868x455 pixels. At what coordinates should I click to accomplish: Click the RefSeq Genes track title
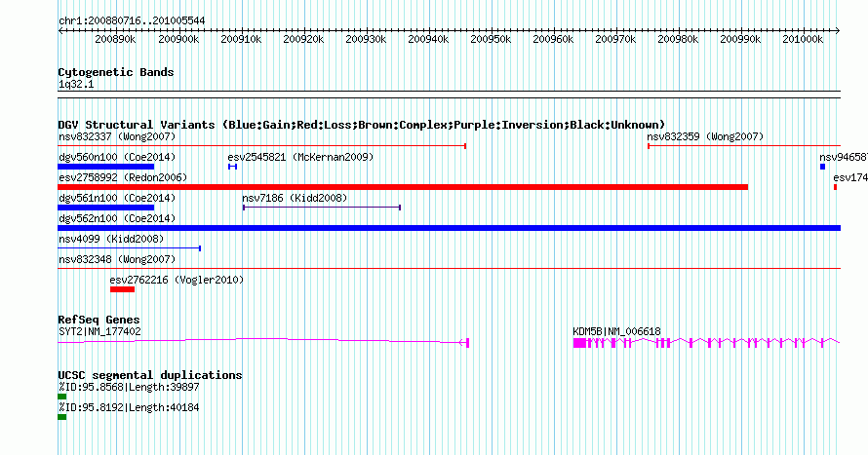coord(99,320)
